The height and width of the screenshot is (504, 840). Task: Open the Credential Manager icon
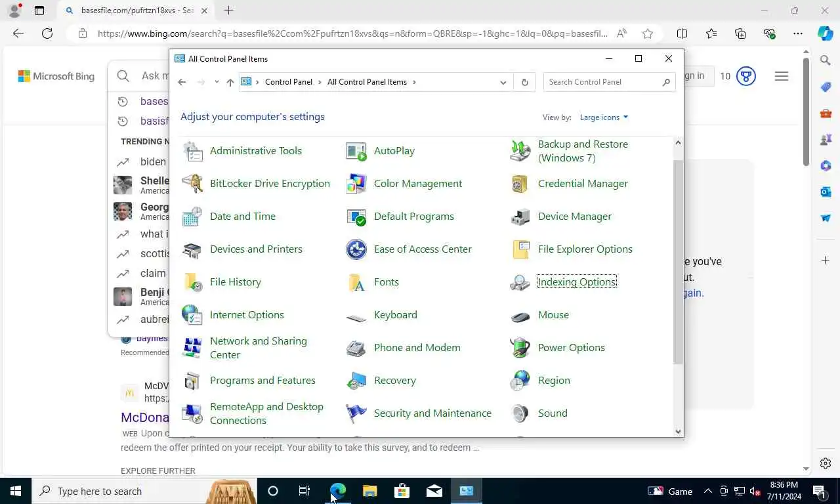[x=520, y=184]
